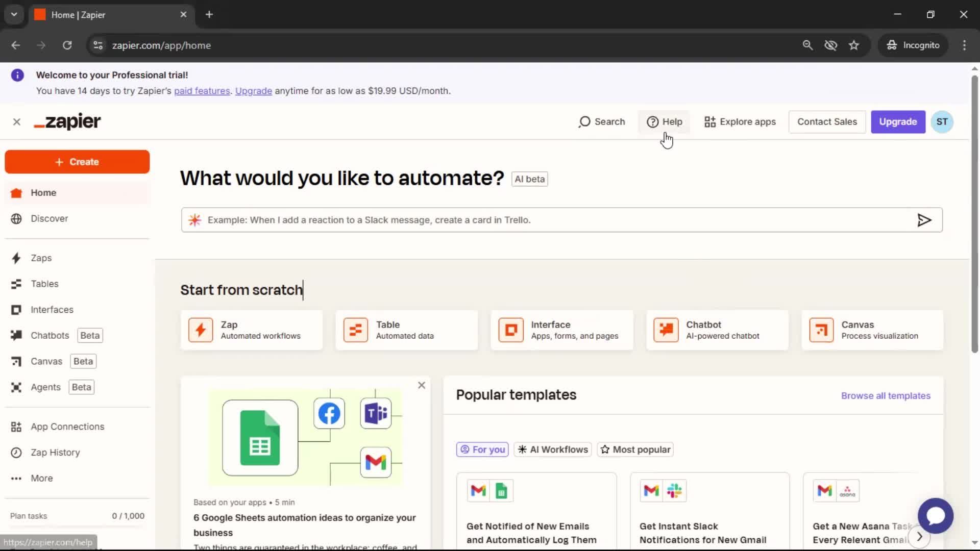Click the Zapier logo
Image resolution: width=980 pixels, height=551 pixels.
[x=67, y=122]
